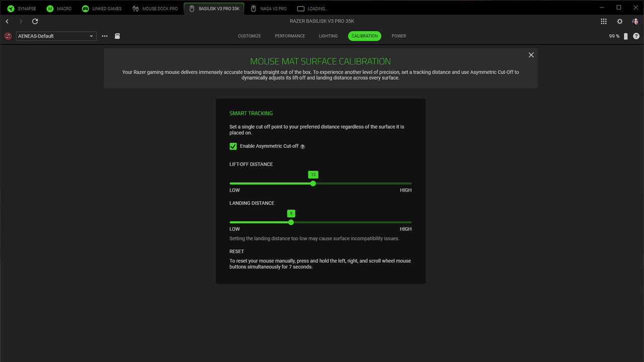Screen dimensions: 644x362
Task: Click the red profile status icon
Action: (8, 36)
